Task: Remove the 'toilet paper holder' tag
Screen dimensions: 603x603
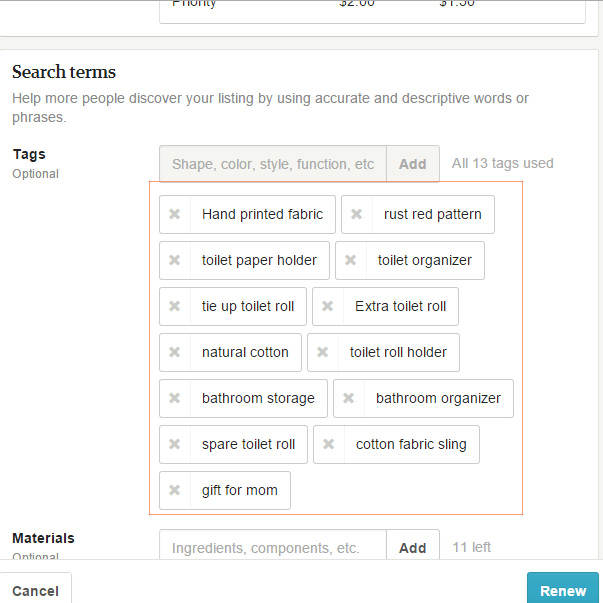Action: pyautogui.click(x=175, y=260)
